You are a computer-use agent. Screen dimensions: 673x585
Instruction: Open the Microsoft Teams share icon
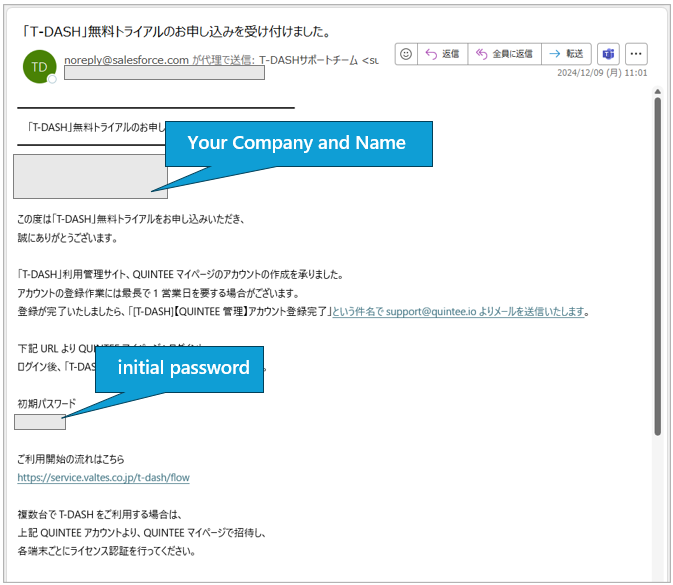coord(608,54)
